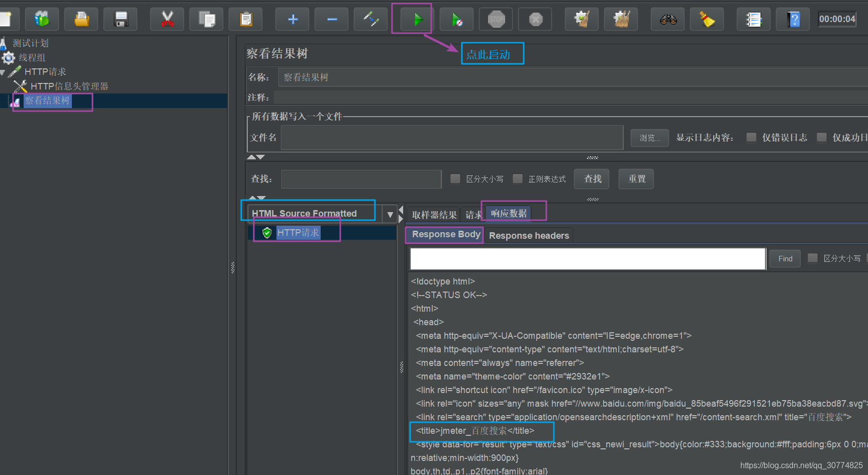Click the minus Collapse All icon
Screen dimensions: 868x475
click(332, 20)
